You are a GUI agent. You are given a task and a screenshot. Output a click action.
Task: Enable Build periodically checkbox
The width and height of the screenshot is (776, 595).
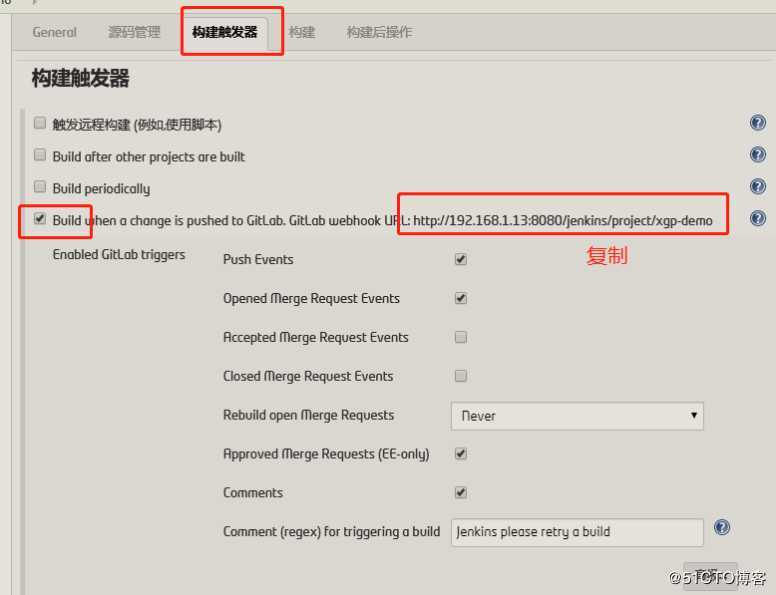point(40,187)
